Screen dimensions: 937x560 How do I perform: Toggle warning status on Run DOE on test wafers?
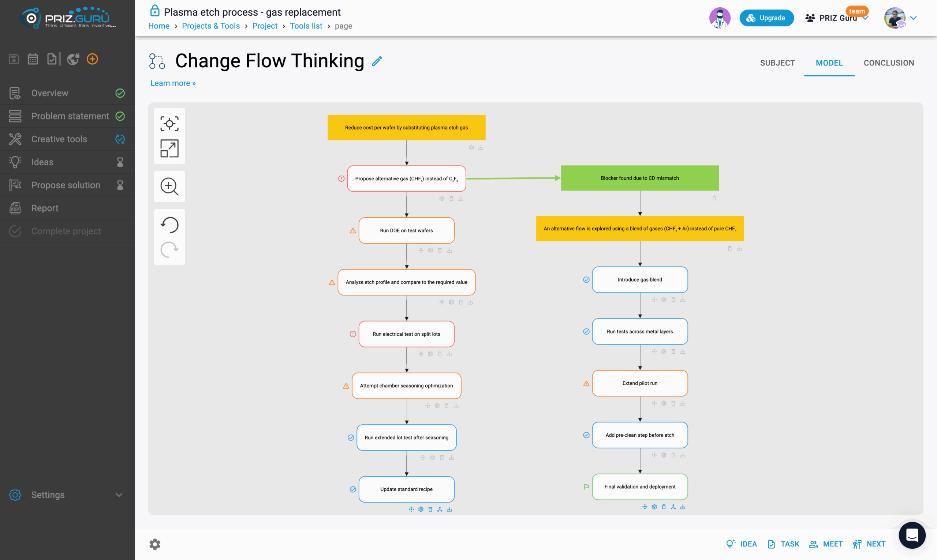(x=352, y=230)
